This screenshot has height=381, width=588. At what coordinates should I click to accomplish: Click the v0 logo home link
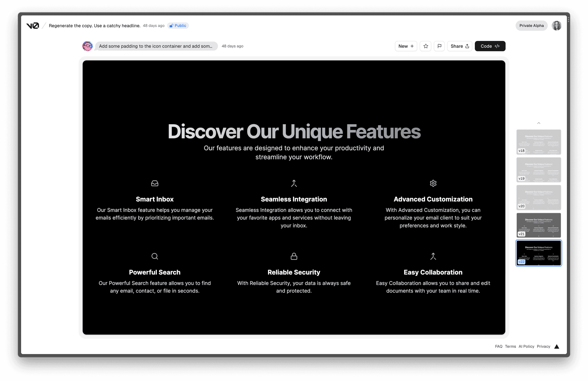[x=33, y=25]
